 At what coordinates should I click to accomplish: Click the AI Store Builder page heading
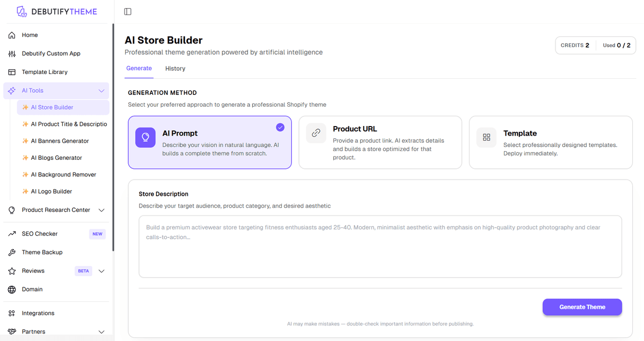tap(164, 40)
